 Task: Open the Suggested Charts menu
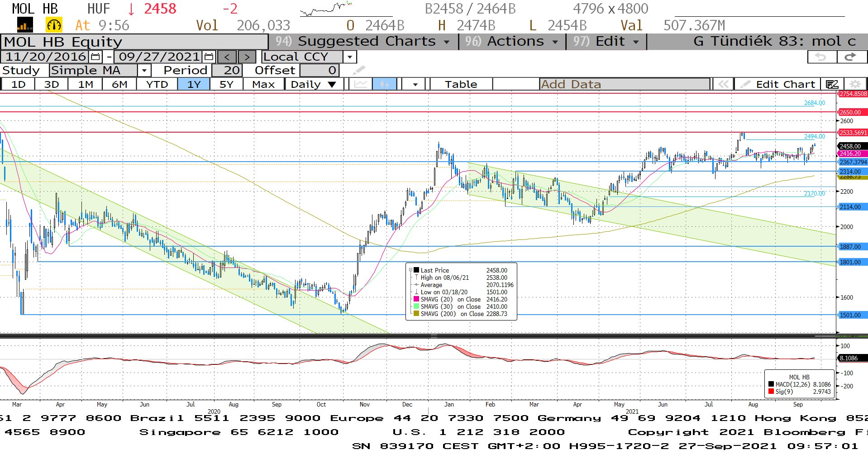[363, 41]
